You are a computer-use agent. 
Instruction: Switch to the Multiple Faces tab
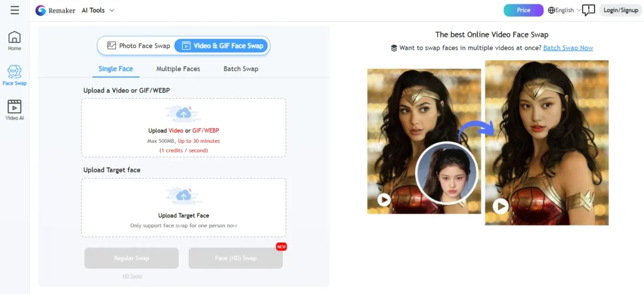coord(178,69)
